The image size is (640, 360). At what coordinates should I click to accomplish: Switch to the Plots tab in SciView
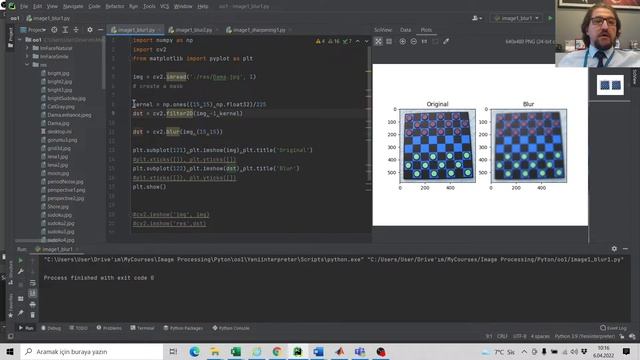coord(426,30)
